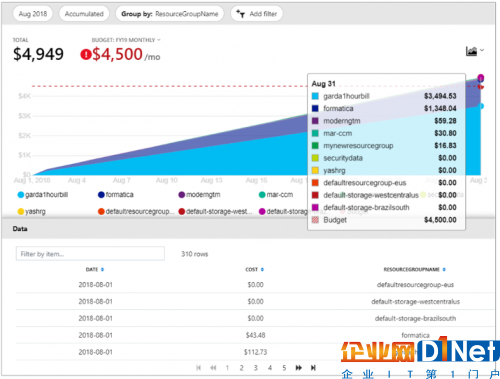Click the red budget exceeded alert icon
This screenshot has width=500, height=379.
click(x=86, y=54)
